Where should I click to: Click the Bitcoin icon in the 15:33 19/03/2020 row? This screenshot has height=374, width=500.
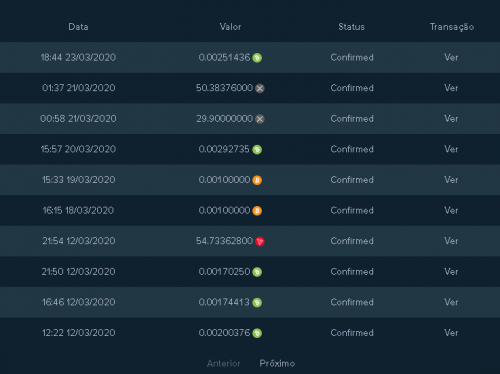pos(257,180)
